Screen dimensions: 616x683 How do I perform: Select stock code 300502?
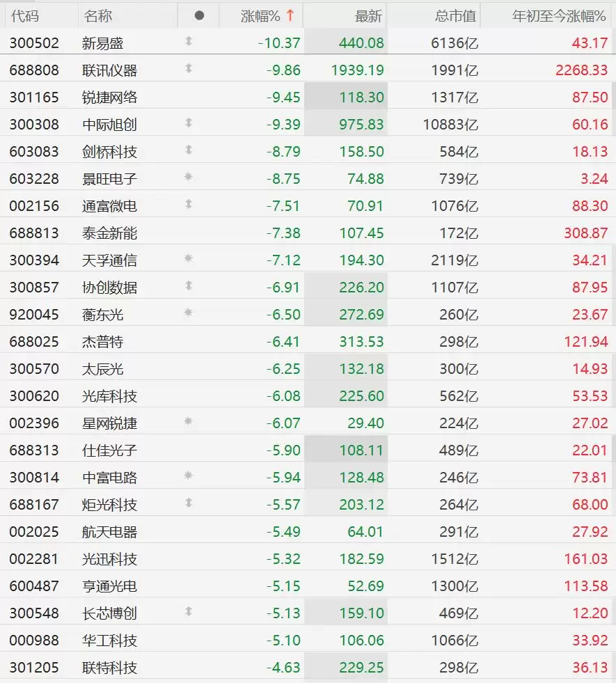pos(34,43)
